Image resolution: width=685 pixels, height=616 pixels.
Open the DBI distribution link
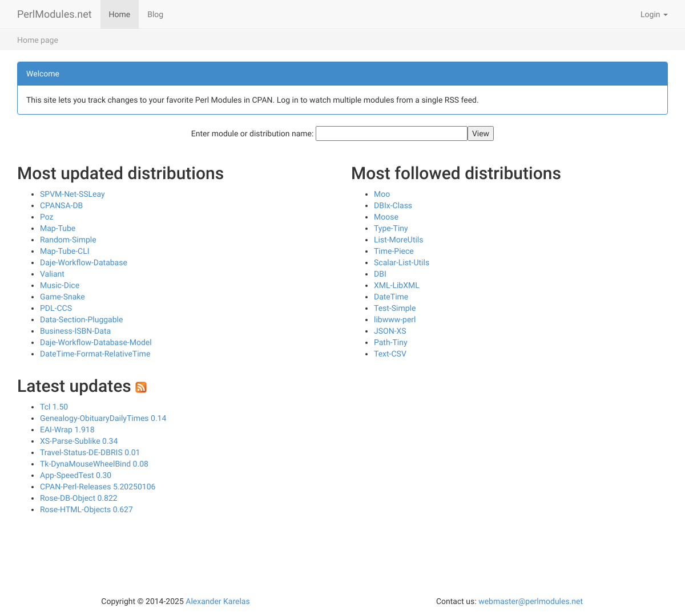point(380,274)
